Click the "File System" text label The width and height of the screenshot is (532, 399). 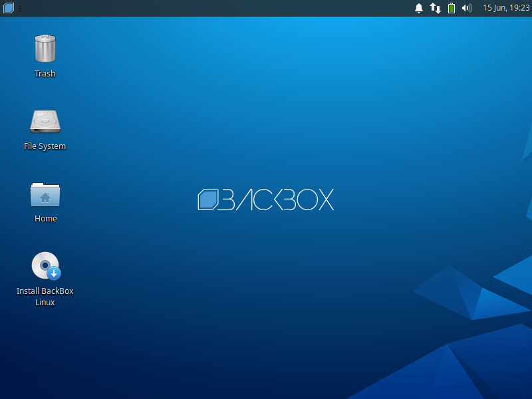45,146
